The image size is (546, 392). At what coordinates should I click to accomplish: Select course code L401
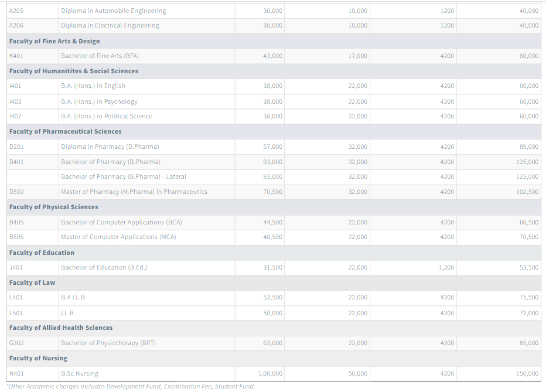pyautogui.click(x=16, y=297)
